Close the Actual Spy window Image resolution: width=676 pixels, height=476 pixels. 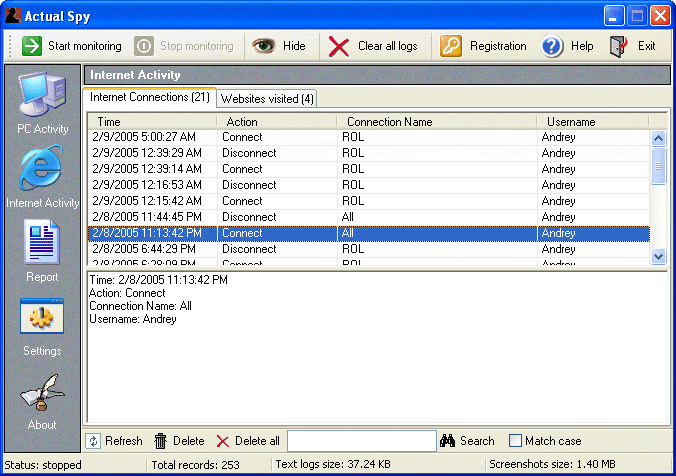pyautogui.click(x=660, y=16)
